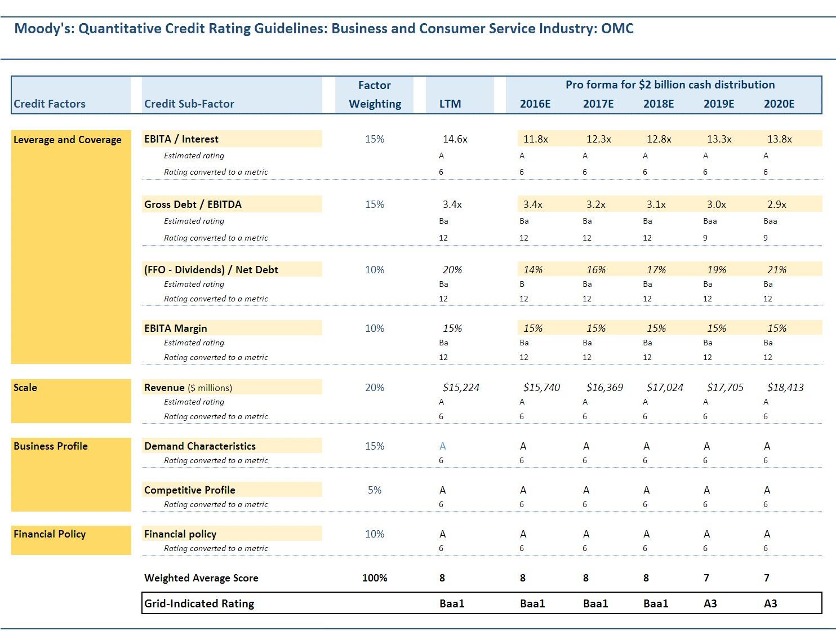The height and width of the screenshot is (644, 836).
Task: Select the 2017E column header
Action: [598, 104]
